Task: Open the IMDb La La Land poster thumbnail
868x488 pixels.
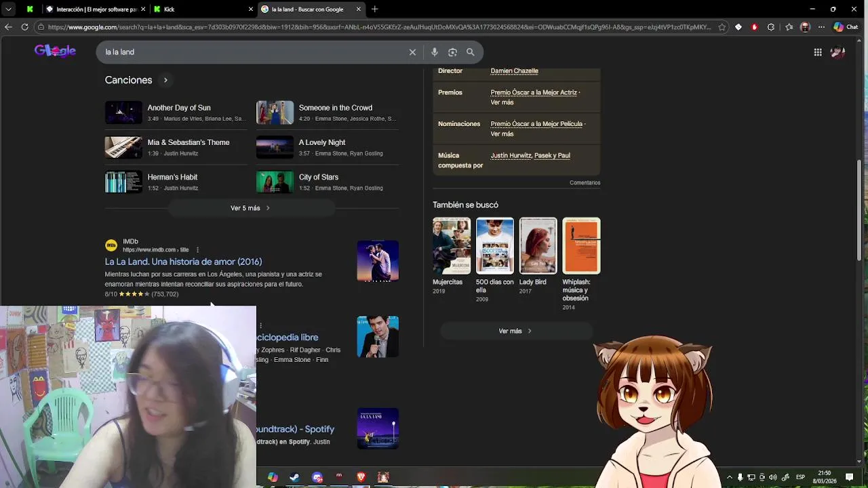Action: (x=378, y=261)
